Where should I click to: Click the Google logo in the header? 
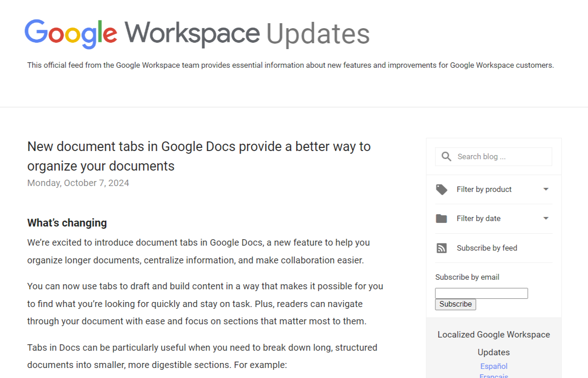click(71, 33)
